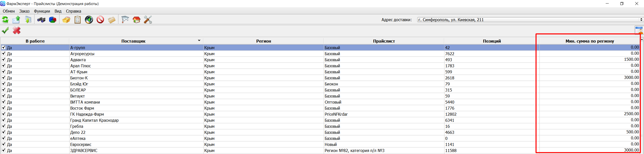The height and width of the screenshot is (154, 644).
Task: Open settings via wrench and screwdriver icon
Action: 148,20
